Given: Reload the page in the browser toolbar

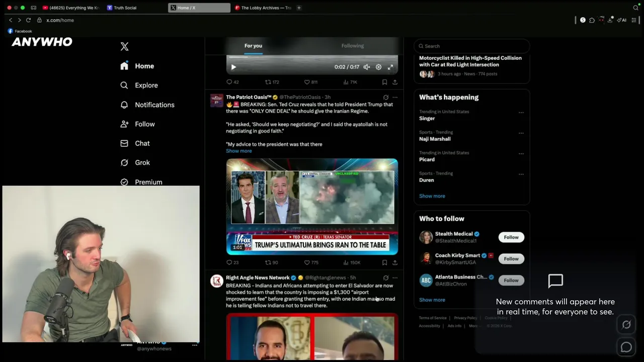Looking at the screenshot, I should pyautogui.click(x=28, y=20).
